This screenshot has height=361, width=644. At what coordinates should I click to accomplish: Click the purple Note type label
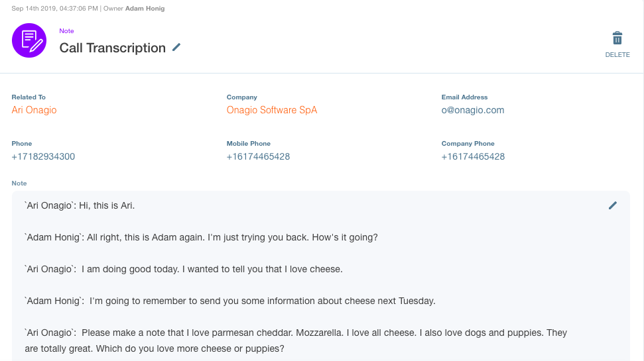coord(66,30)
